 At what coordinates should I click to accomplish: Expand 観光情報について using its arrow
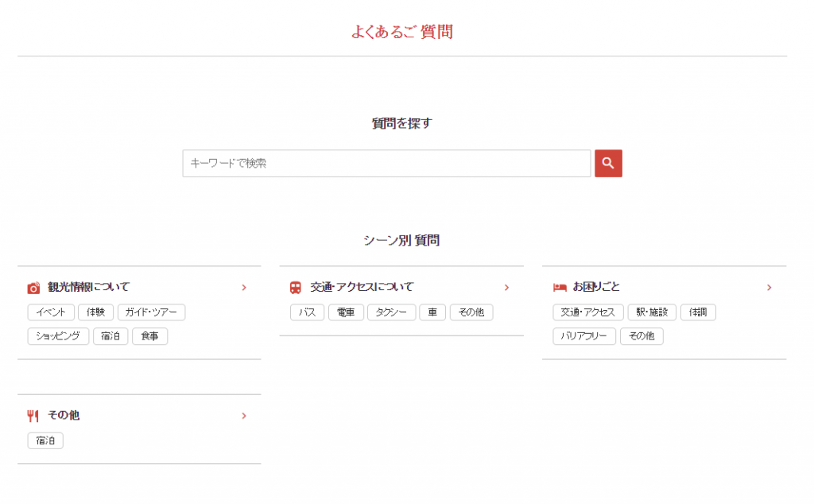pyautogui.click(x=244, y=288)
